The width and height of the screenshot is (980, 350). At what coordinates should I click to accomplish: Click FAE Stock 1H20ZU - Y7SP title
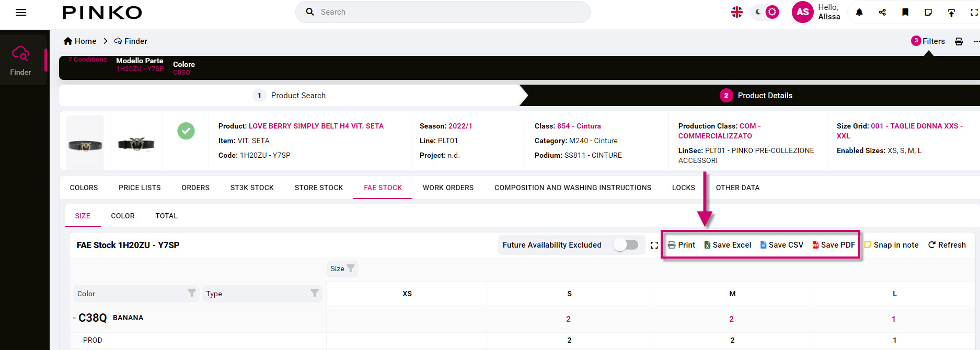[x=128, y=245]
